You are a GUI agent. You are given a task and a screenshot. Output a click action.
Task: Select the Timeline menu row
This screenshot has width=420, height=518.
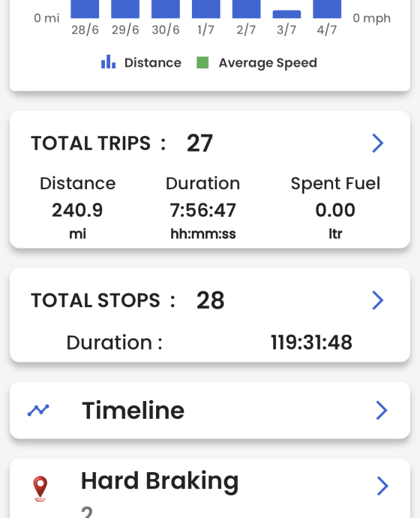(x=210, y=411)
